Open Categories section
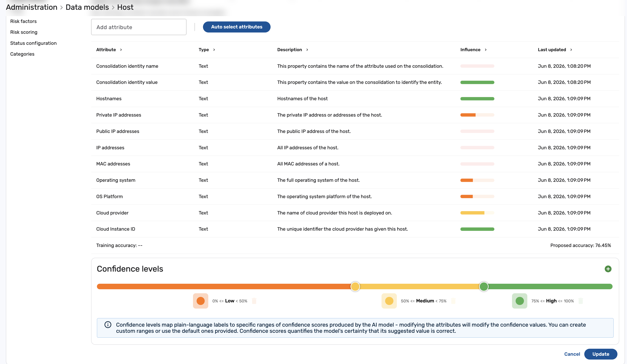Screen dimensions: 627x364 point(22,54)
